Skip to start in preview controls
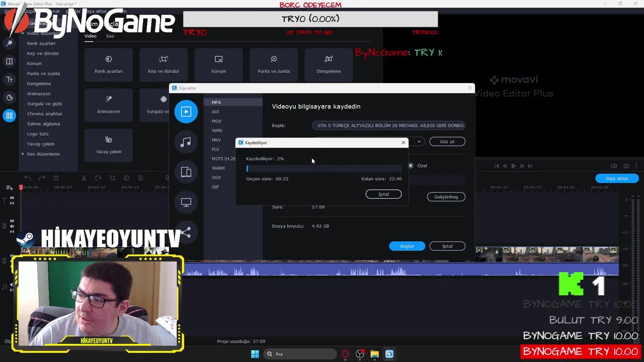 (x=497, y=166)
